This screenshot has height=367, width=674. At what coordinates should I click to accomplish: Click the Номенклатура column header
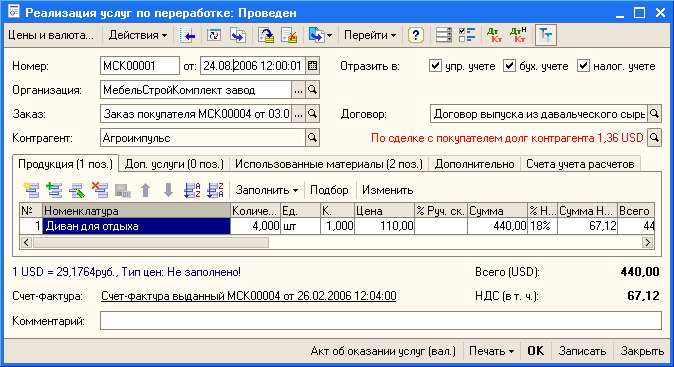pos(136,211)
